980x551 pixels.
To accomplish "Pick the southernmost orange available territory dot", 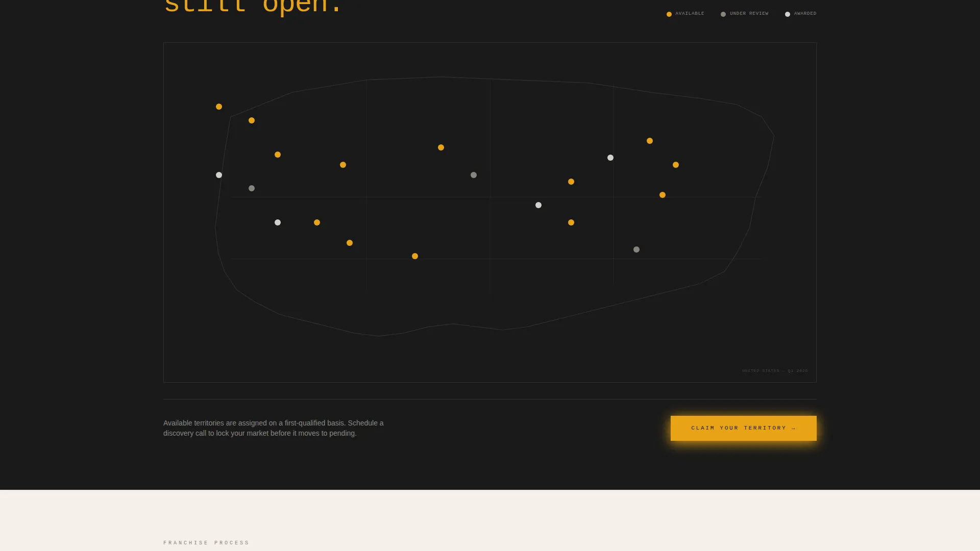I will (415, 256).
